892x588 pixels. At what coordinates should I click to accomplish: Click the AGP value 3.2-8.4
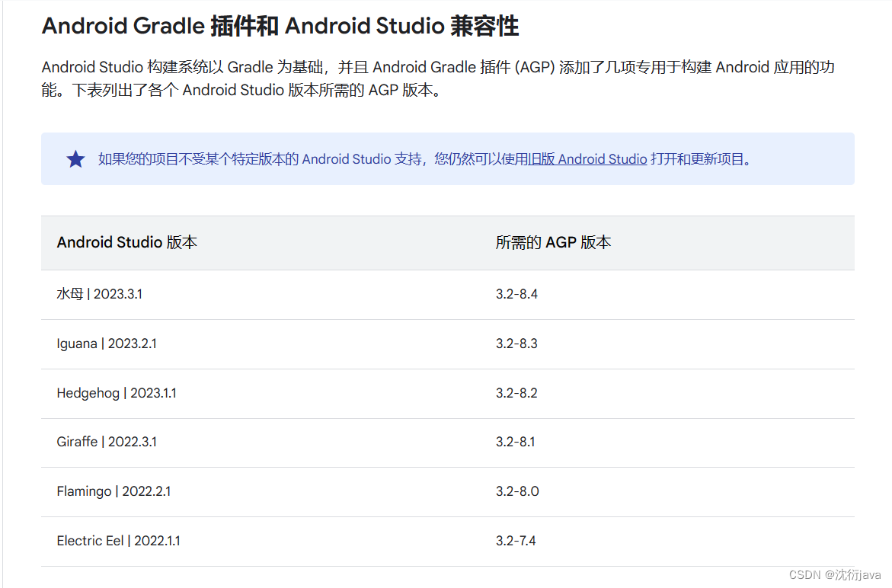pyautogui.click(x=516, y=294)
